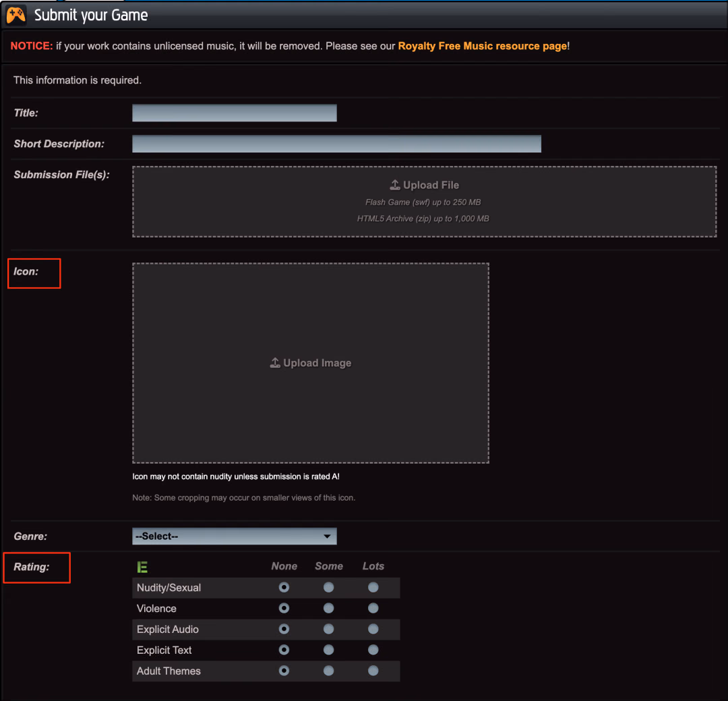Select Some for Nudity/Sexual
This screenshot has height=701, width=728.
pos(329,587)
